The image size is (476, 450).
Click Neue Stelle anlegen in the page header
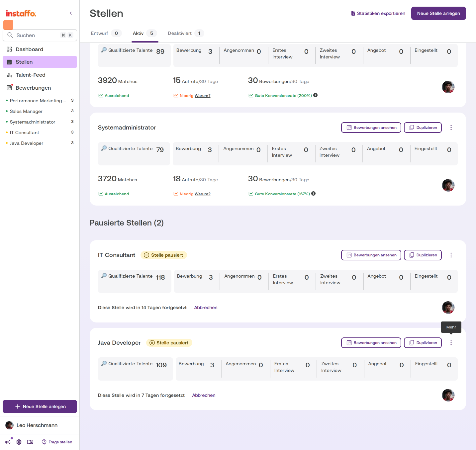[438, 13]
